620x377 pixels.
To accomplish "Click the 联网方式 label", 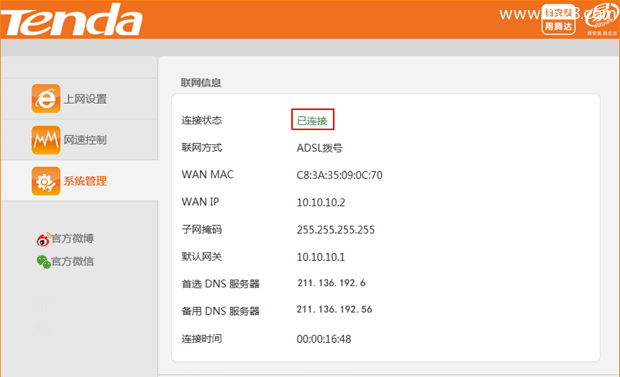I will pyautogui.click(x=202, y=148).
